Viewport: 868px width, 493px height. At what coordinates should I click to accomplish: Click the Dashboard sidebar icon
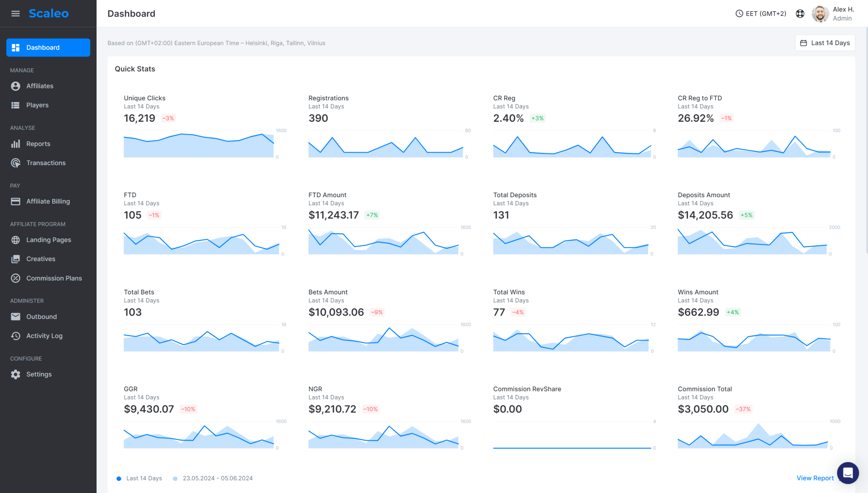click(16, 47)
